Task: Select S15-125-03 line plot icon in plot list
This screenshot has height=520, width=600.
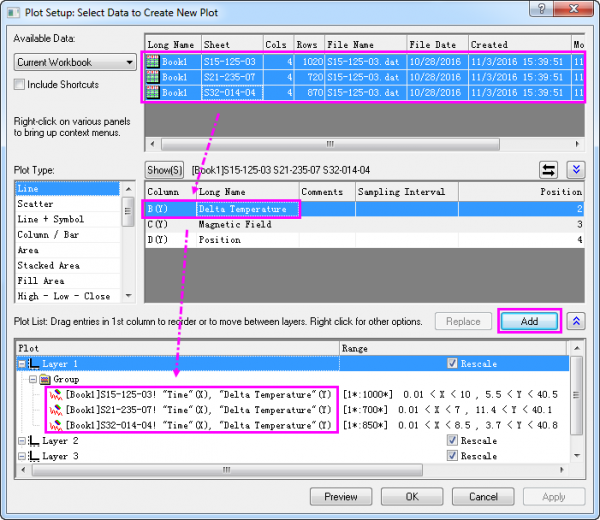Action: pyautogui.click(x=56, y=395)
